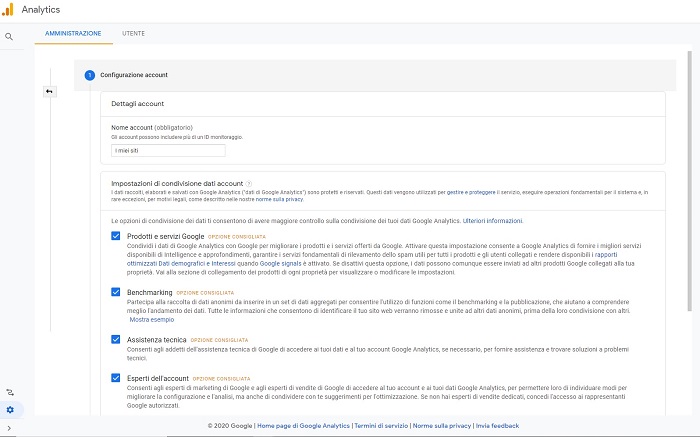700x437 pixels.
Task: Click the back arrow icon beside the setup steps
Action: (x=49, y=92)
